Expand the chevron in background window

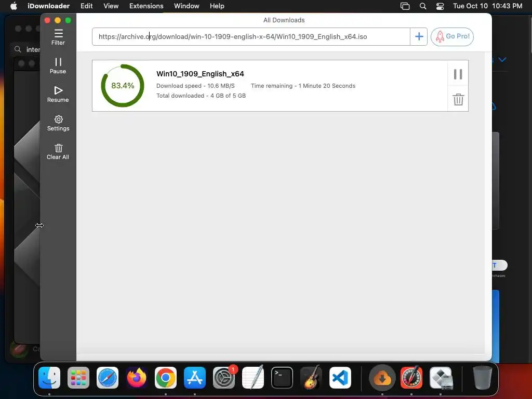point(502,60)
